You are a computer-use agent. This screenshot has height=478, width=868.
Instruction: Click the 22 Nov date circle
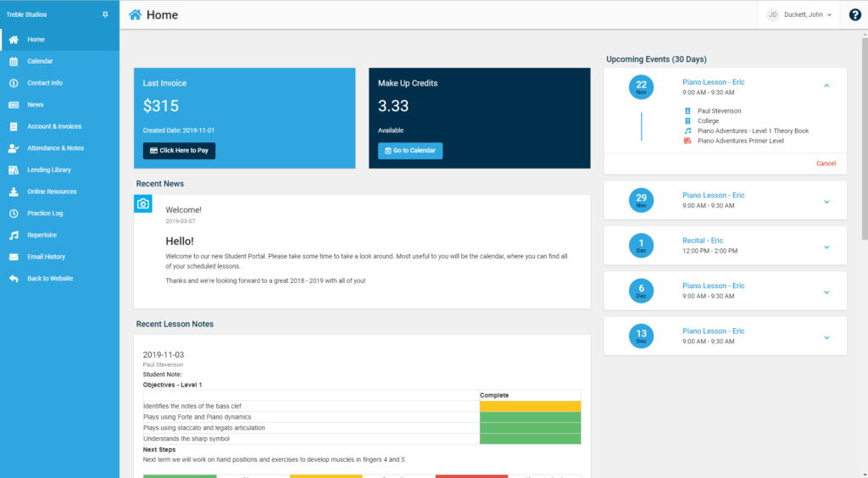point(641,86)
